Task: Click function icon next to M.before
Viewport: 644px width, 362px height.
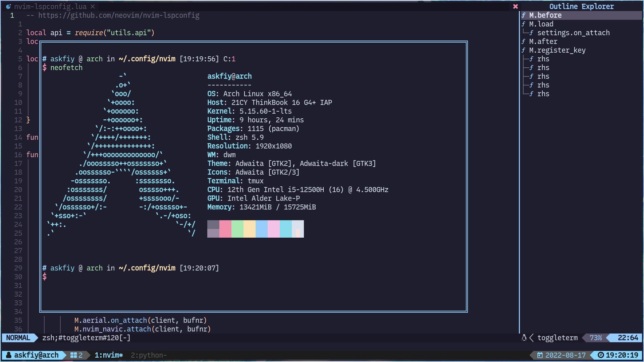Action: [x=524, y=15]
